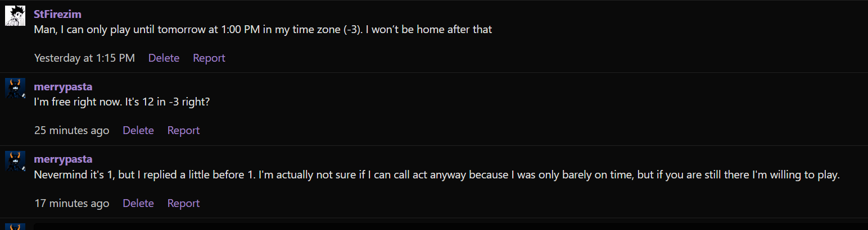Report the comment posted 25 minutes ago
868x230 pixels.
click(183, 130)
